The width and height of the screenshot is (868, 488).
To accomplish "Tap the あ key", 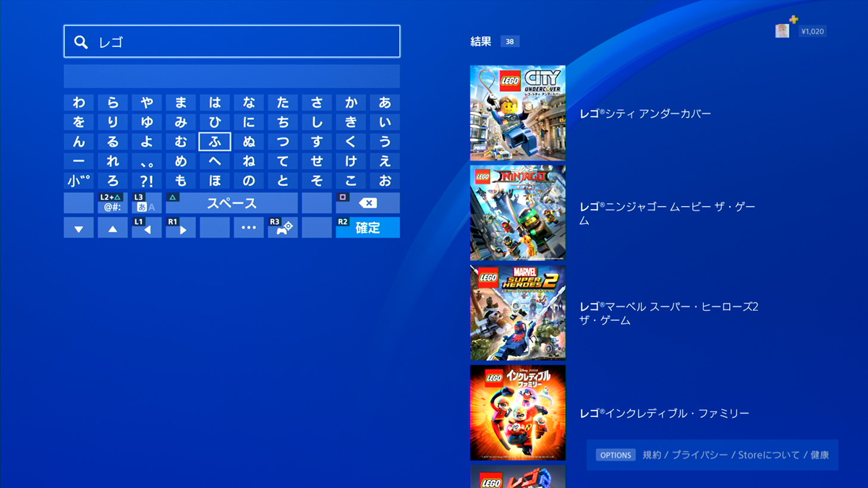I will (x=385, y=103).
